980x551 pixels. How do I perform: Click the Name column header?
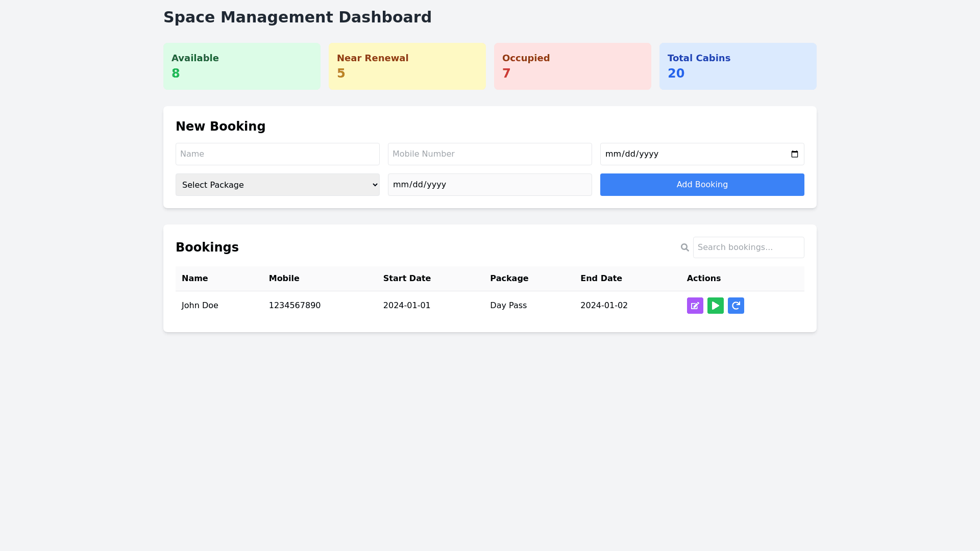pyautogui.click(x=194, y=279)
